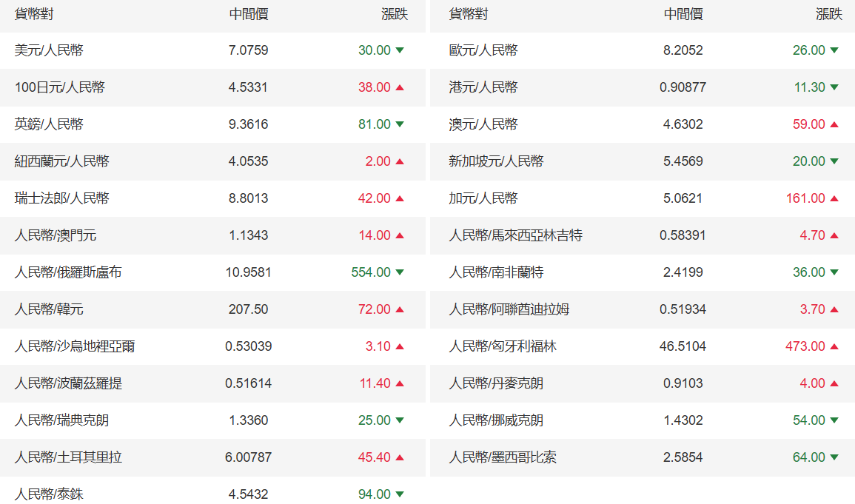This screenshot has height=504, width=855.
Task: Click the red up arrow beside 473.00
Action: (x=834, y=346)
